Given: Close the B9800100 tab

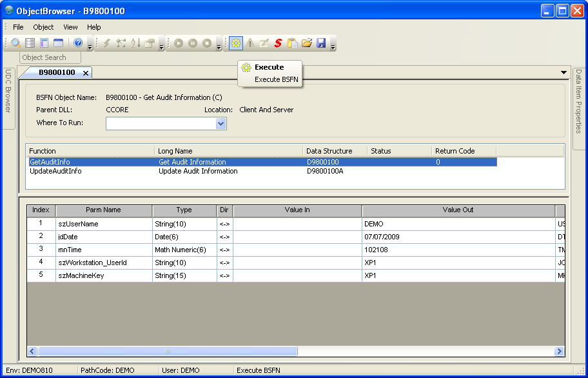Looking at the screenshot, I should pyautogui.click(x=86, y=73).
